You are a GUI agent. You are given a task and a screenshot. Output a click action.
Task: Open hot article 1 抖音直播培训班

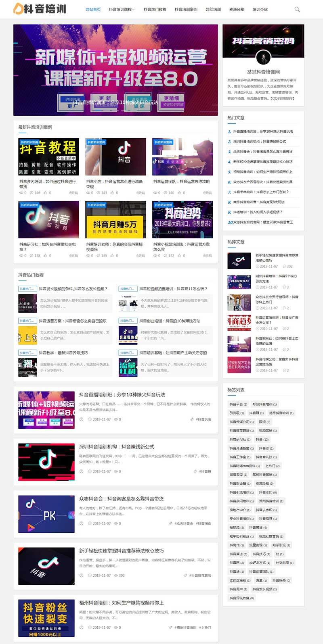coord(263,131)
